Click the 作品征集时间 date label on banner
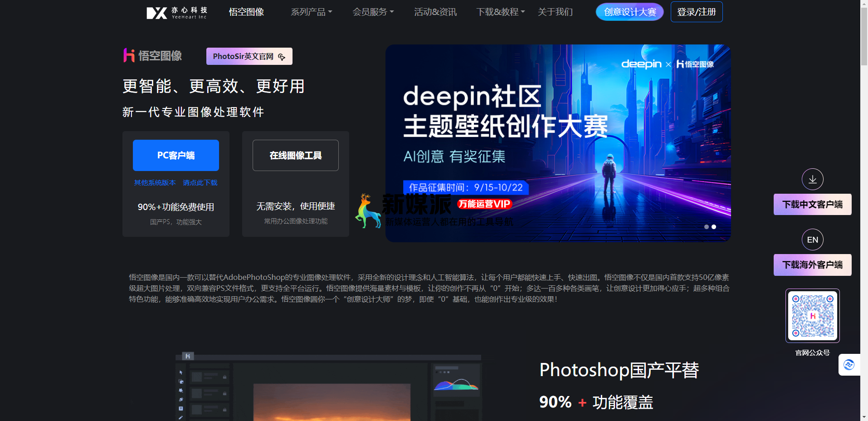868x421 pixels. [466, 187]
